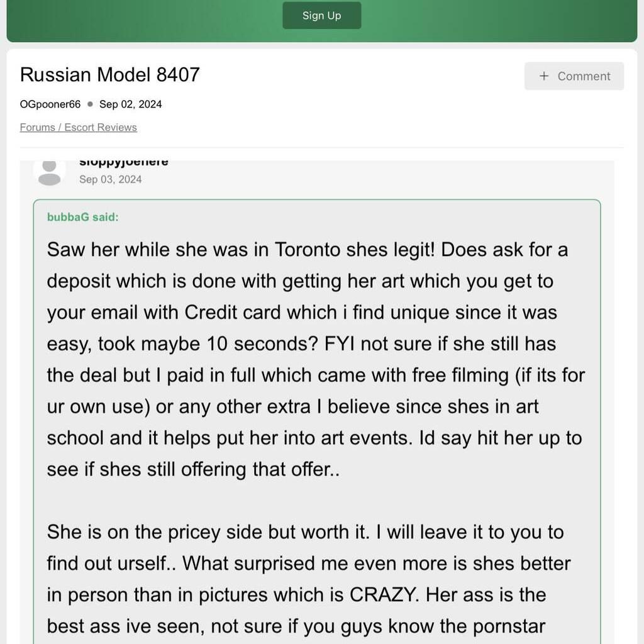Open the thread title Russian Model 8407
Screen dimensions: 644x644
(109, 75)
